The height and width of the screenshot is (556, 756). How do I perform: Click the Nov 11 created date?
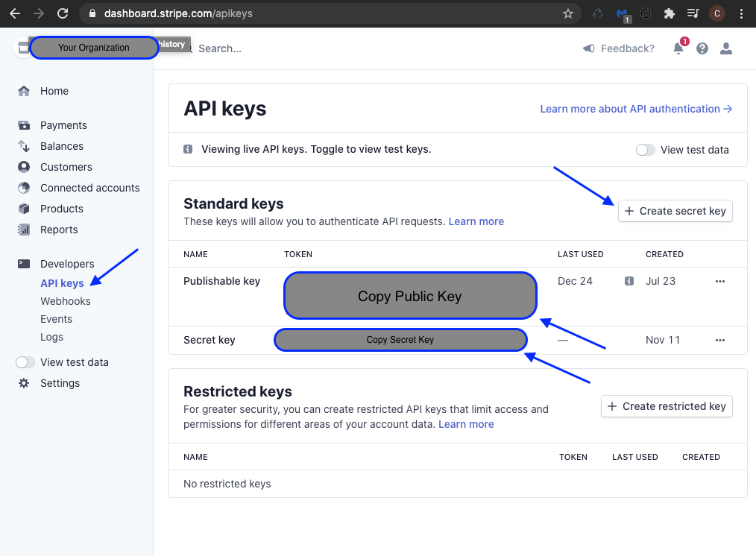(663, 340)
